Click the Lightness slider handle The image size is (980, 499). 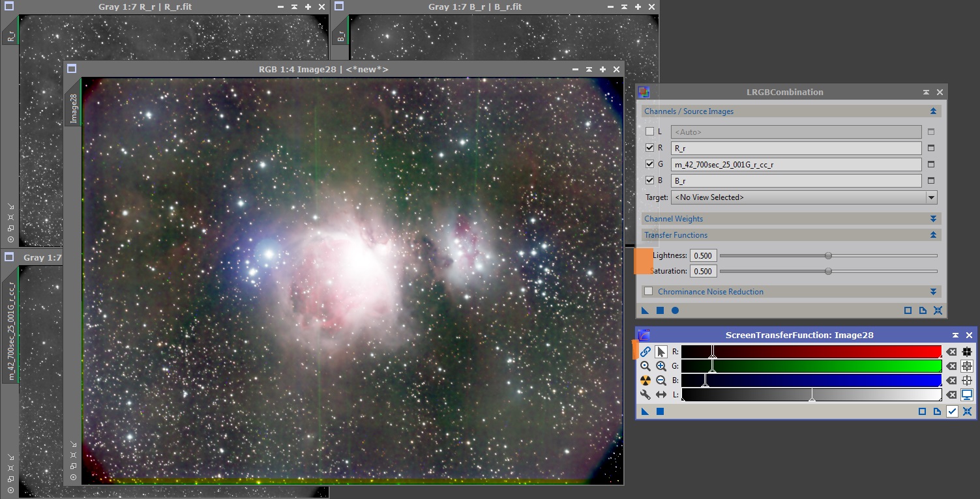(828, 255)
